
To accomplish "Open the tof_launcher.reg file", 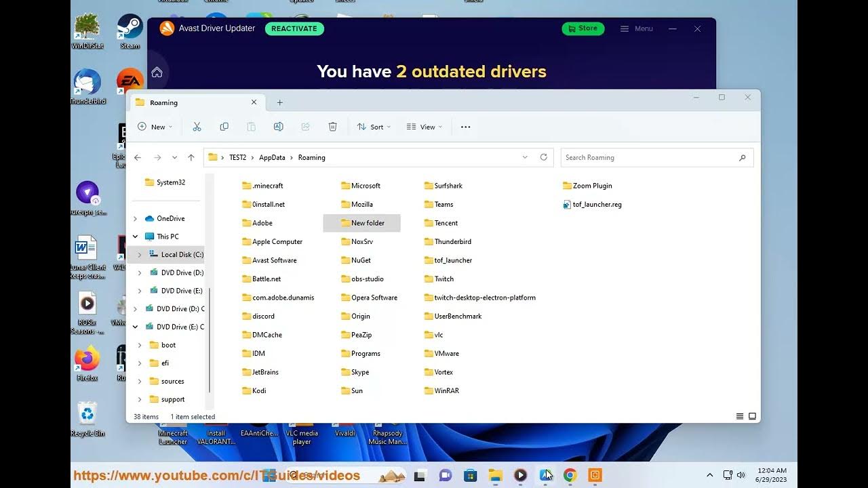I will (592, 204).
